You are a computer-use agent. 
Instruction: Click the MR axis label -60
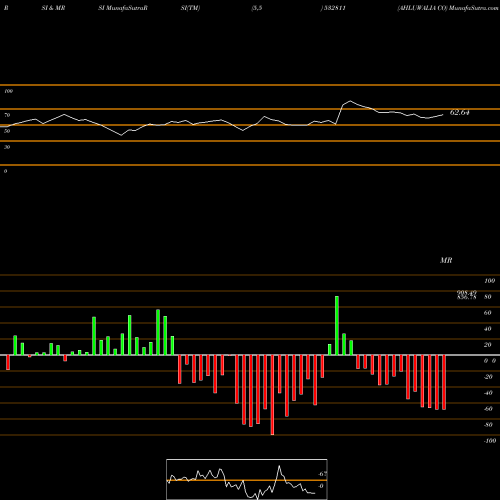click(488, 409)
